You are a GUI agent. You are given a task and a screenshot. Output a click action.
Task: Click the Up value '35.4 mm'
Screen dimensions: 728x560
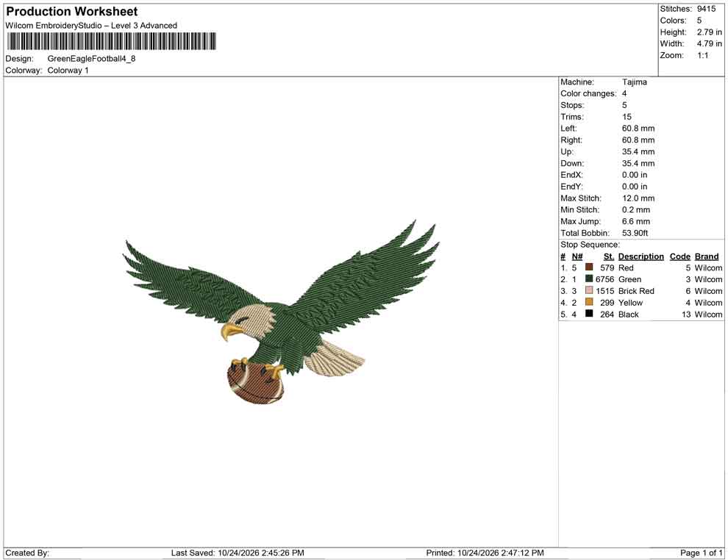[x=638, y=151]
